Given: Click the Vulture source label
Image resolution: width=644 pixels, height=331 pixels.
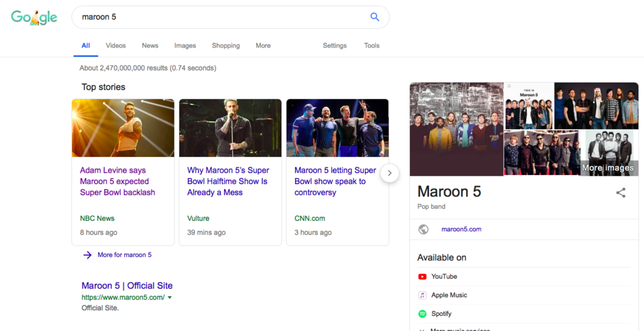Looking at the screenshot, I should [198, 218].
